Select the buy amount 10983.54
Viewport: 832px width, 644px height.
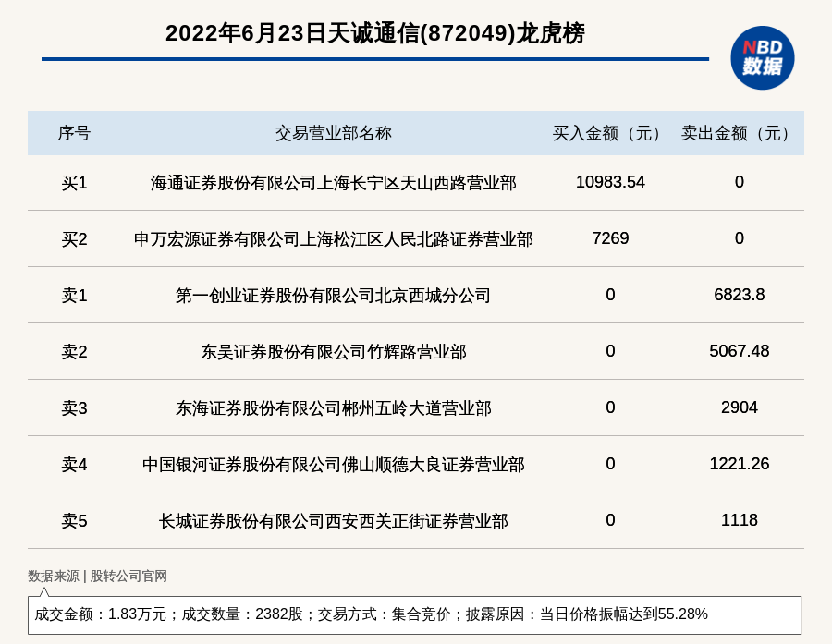tap(610, 182)
